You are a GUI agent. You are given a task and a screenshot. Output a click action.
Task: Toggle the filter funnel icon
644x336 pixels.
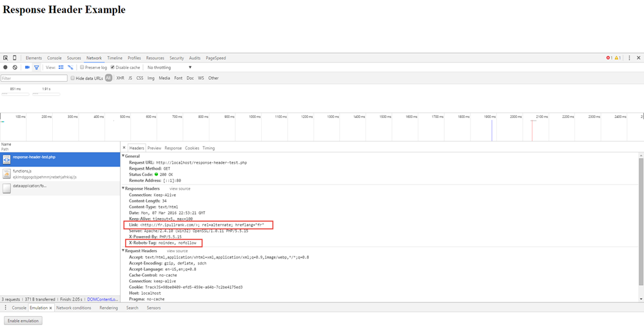click(x=37, y=67)
